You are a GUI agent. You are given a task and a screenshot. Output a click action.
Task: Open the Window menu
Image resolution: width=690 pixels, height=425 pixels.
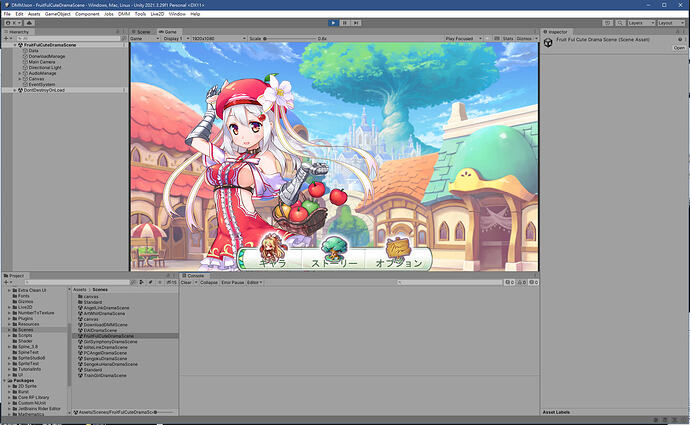coord(177,14)
